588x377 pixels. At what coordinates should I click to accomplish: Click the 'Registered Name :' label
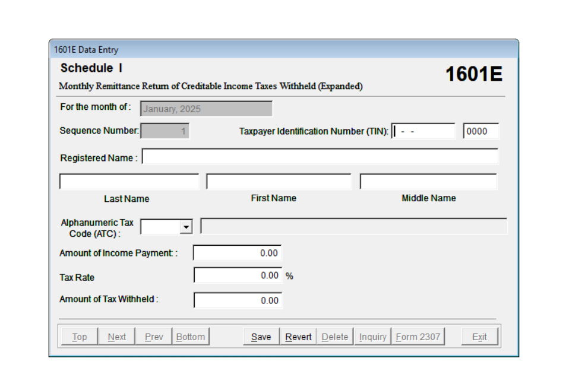[x=99, y=158]
